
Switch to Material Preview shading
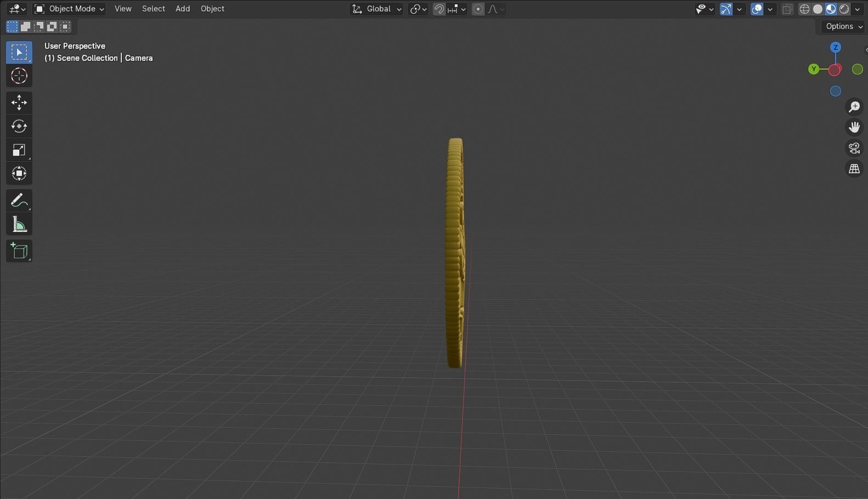click(x=831, y=9)
